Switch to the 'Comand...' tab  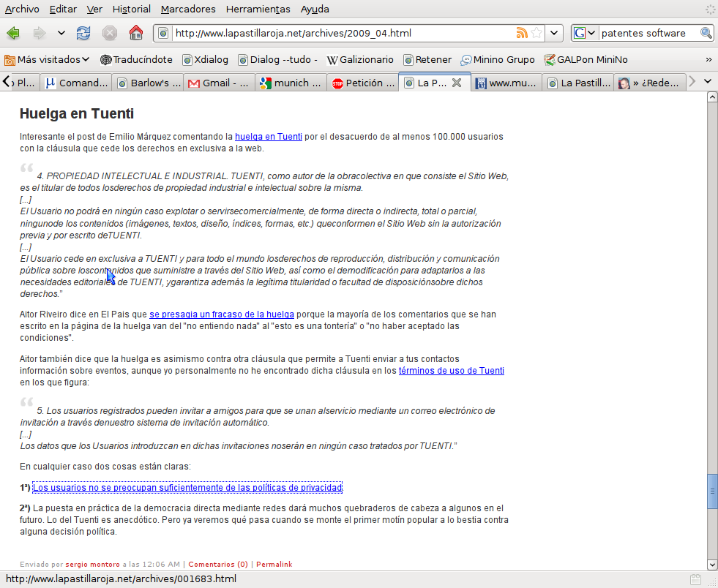coord(76,83)
